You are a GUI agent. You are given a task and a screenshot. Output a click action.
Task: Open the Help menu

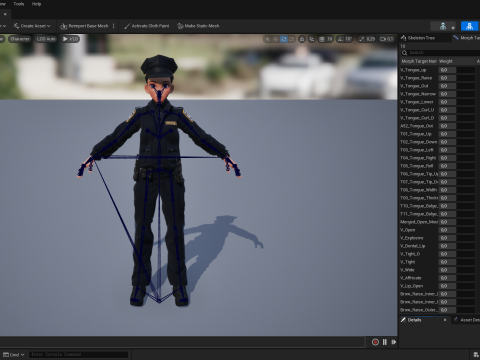tap(36, 4)
